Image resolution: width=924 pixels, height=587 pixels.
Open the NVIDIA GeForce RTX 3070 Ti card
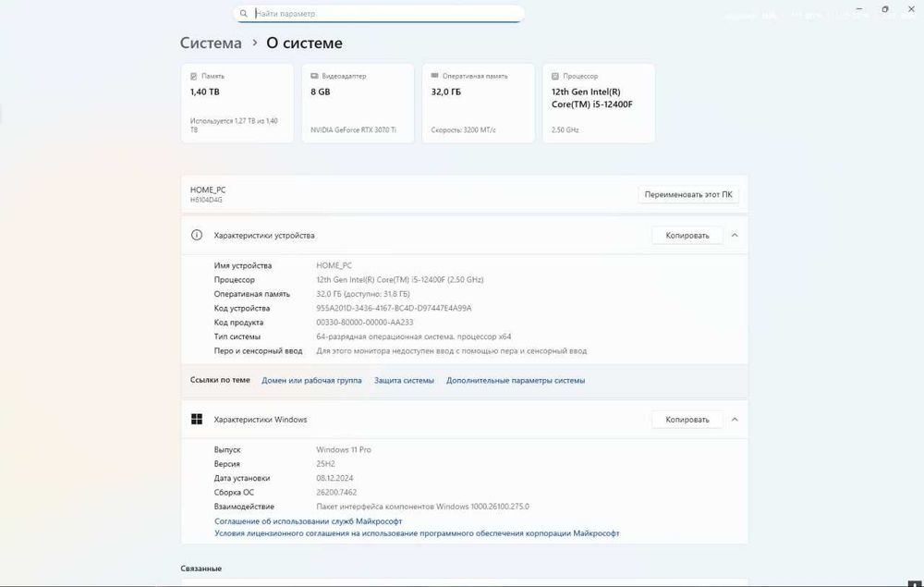(x=357, y=104)
